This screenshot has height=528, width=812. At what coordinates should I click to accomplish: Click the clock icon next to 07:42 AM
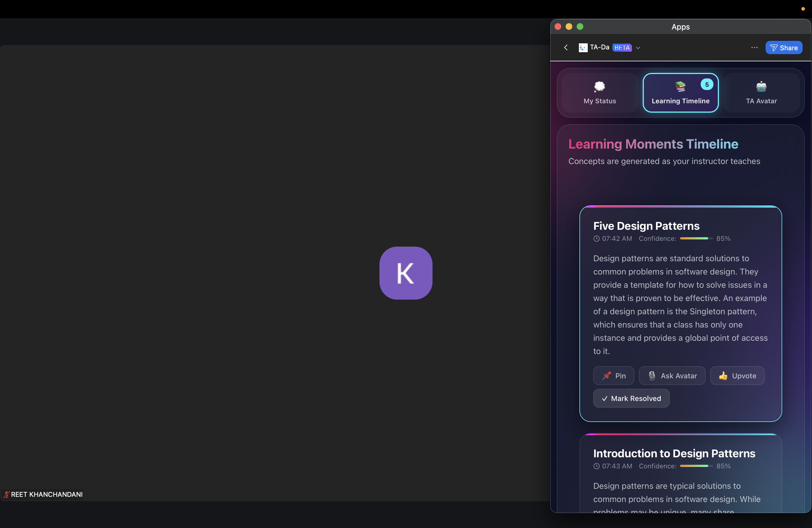coord(596,239)
